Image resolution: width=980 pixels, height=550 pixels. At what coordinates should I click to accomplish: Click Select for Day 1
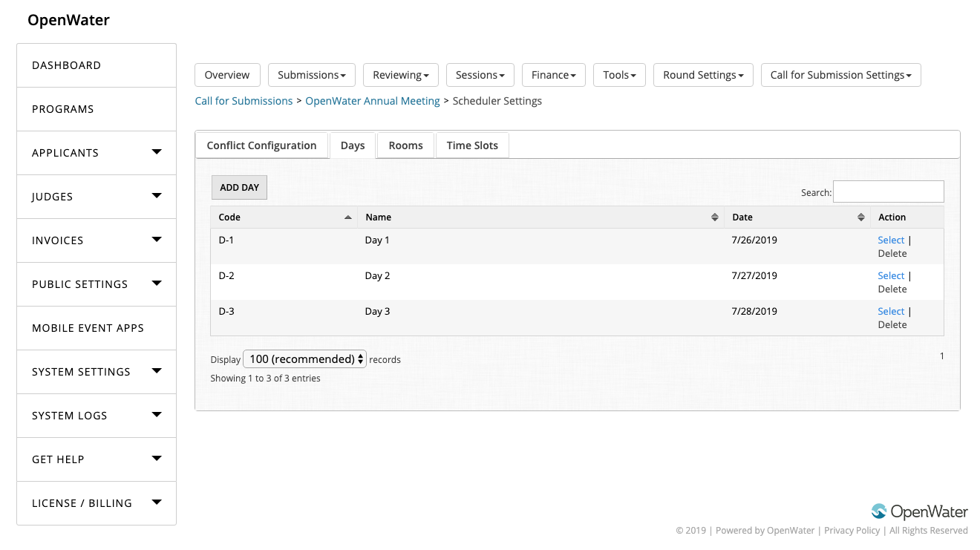tap(891, 240)
